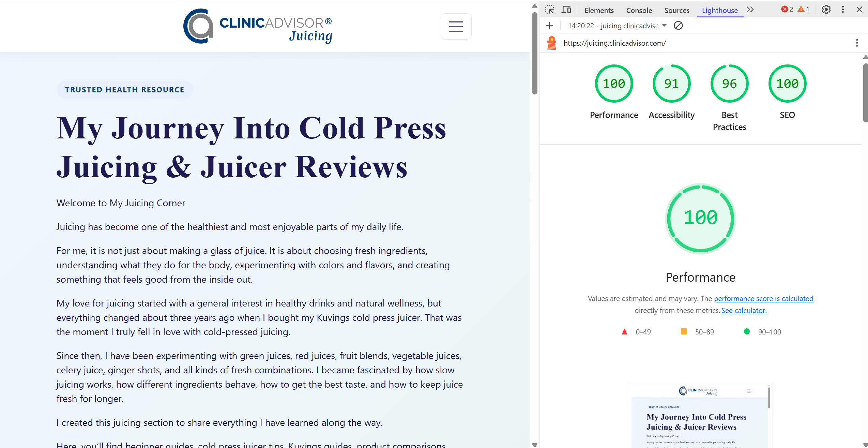Viewport: 868px width, 448px height.
Task: Open the DevTools customize three-dot menu
Action: pos(843,10)
